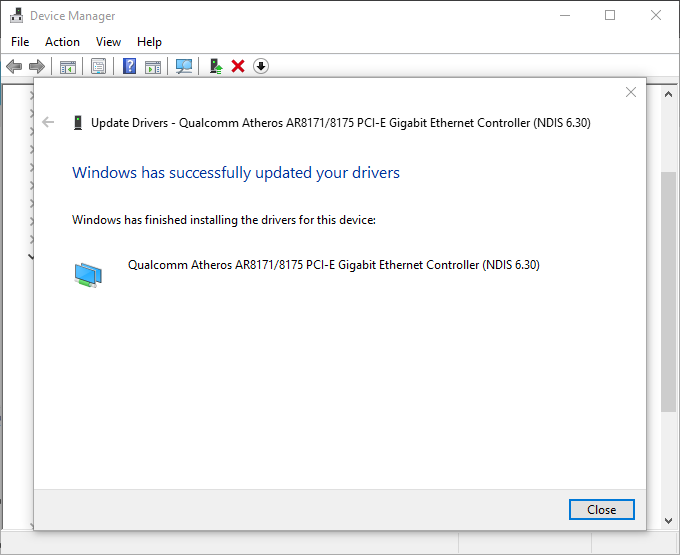Toggle the show/hide action pane icon
The width and height of the screenshot is (680, 555).
click(153, 66)
